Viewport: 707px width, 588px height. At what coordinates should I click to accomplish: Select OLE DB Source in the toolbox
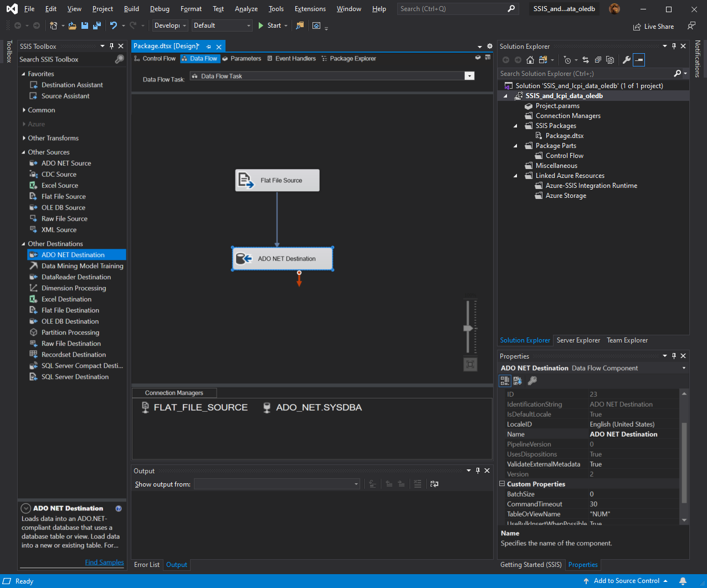coord(63,207)
